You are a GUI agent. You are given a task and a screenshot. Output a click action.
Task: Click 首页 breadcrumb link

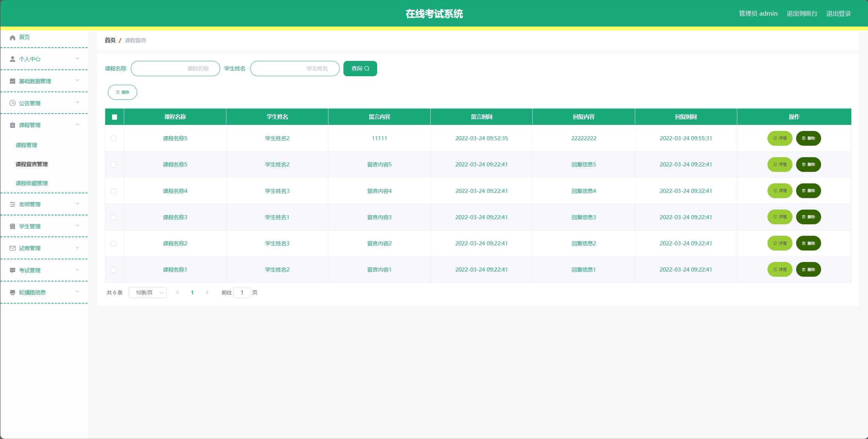pos(110,40)
